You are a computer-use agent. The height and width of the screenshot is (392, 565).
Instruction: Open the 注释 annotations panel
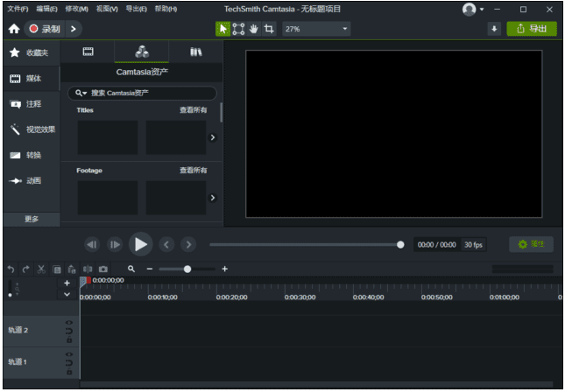click(x=32, y=104)
